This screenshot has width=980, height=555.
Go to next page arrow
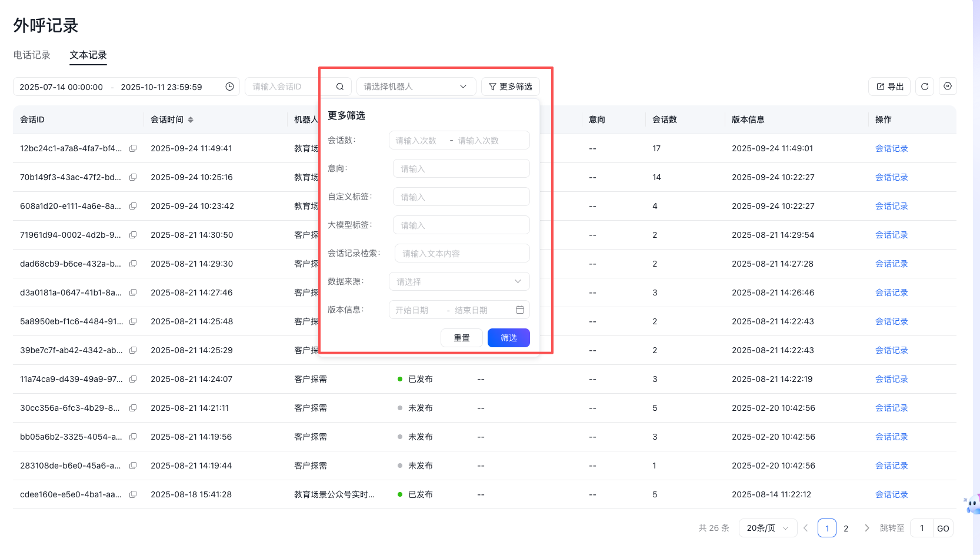(x=866, y=528)
